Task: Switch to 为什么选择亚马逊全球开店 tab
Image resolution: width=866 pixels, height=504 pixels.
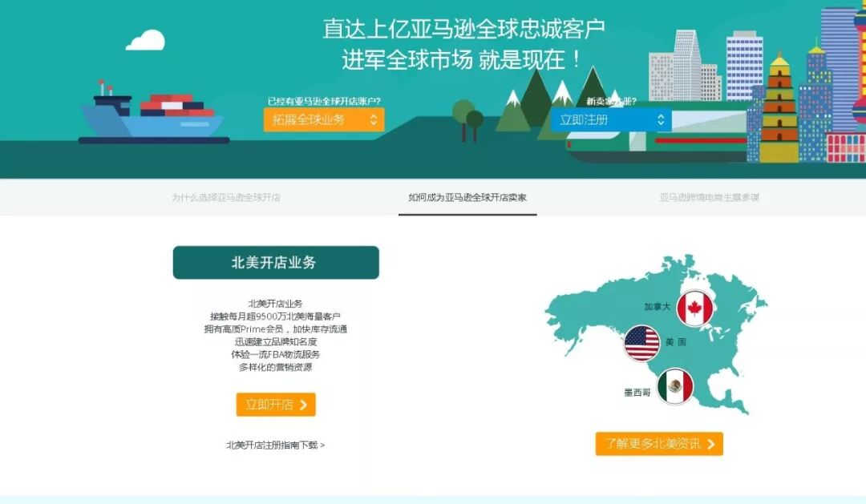Action: tap(226, 197)
